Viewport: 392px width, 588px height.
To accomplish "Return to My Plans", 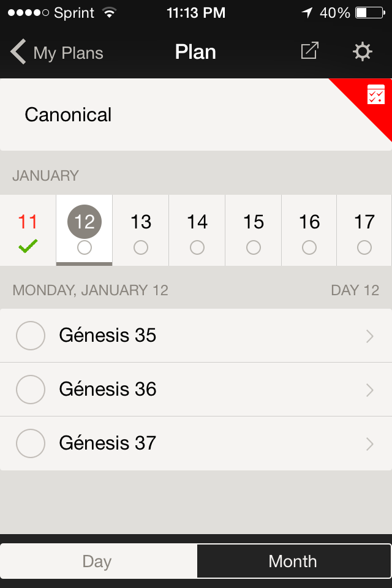I will tap(68, 53).
